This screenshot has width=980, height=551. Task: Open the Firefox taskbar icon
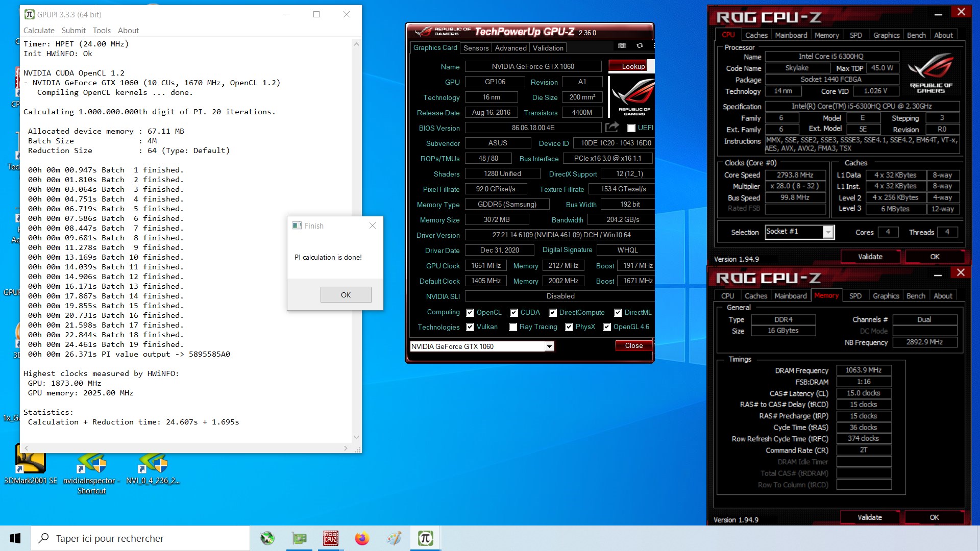click(362, 538)
